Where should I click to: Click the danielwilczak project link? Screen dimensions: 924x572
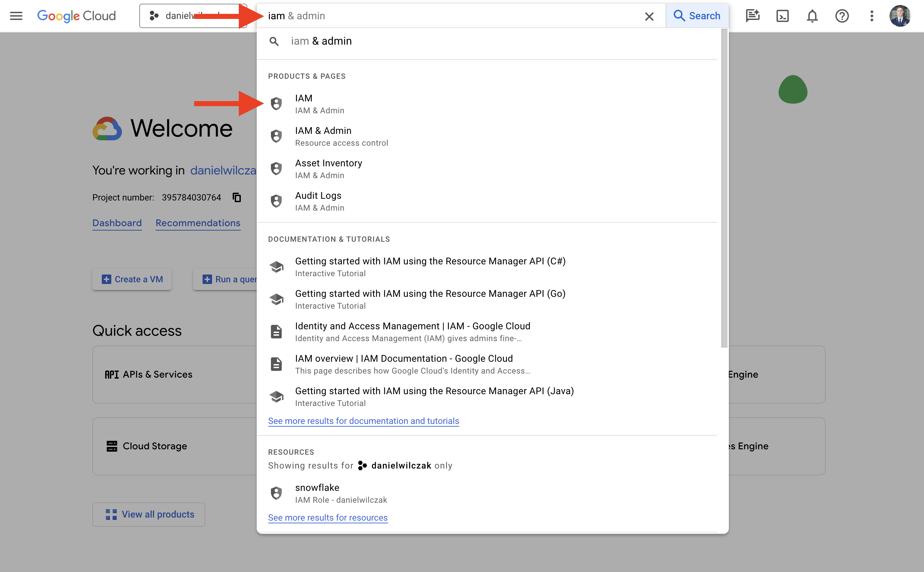point(223,171)
